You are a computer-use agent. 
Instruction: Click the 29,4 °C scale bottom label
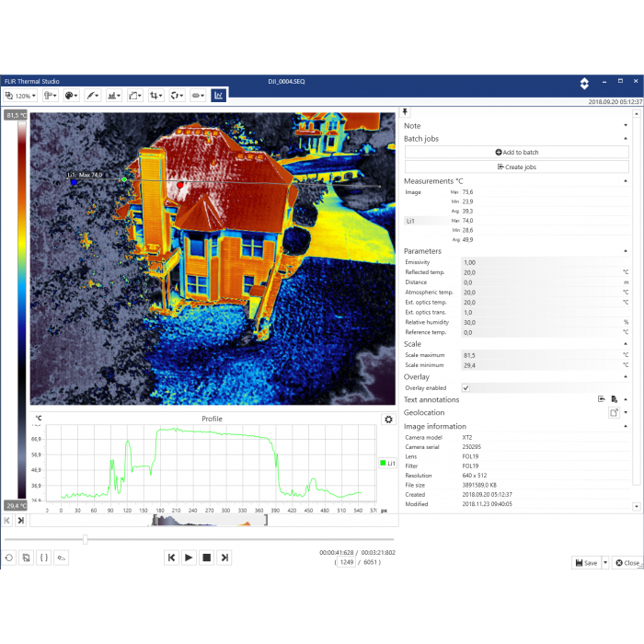(16, 506)
